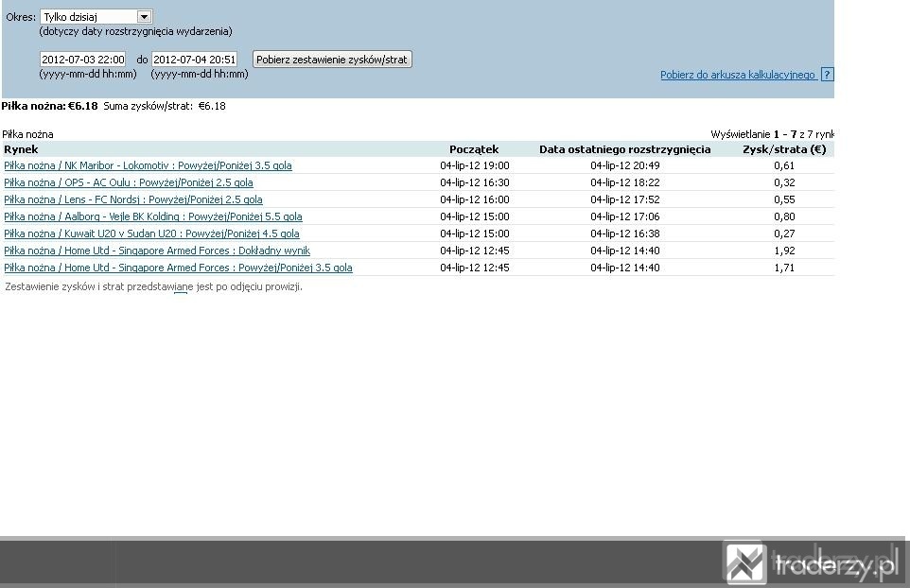The width and height of the screenshot is (910, 588).
Task: Click settlement time 04-lip-12 18:22
Action: click(625, 182)
